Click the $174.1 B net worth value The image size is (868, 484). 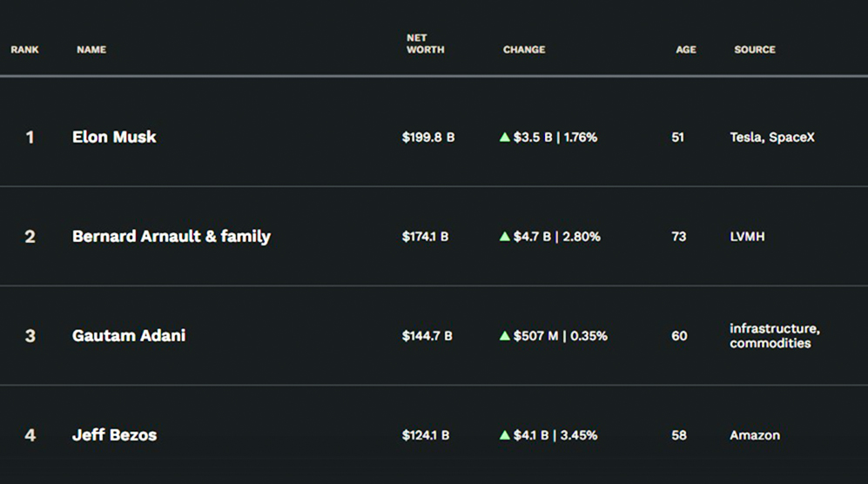point(426,237)
